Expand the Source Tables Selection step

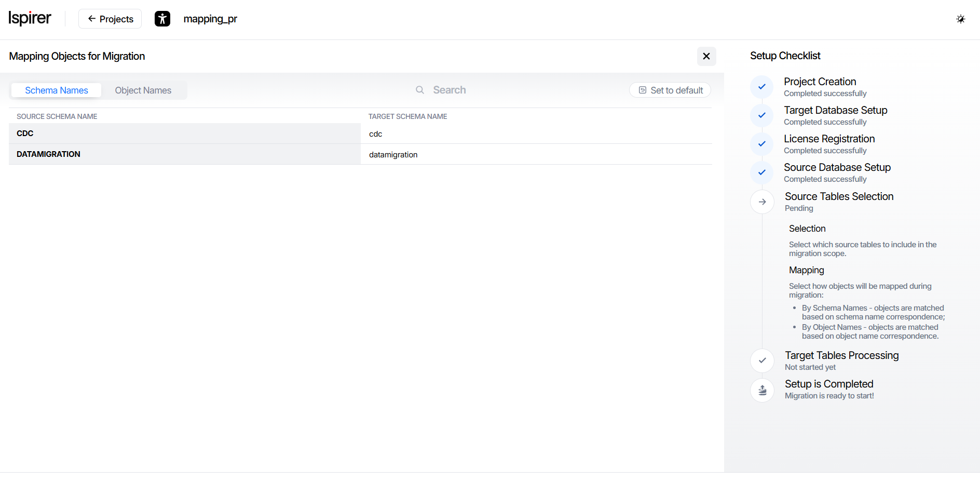(839, 196)
